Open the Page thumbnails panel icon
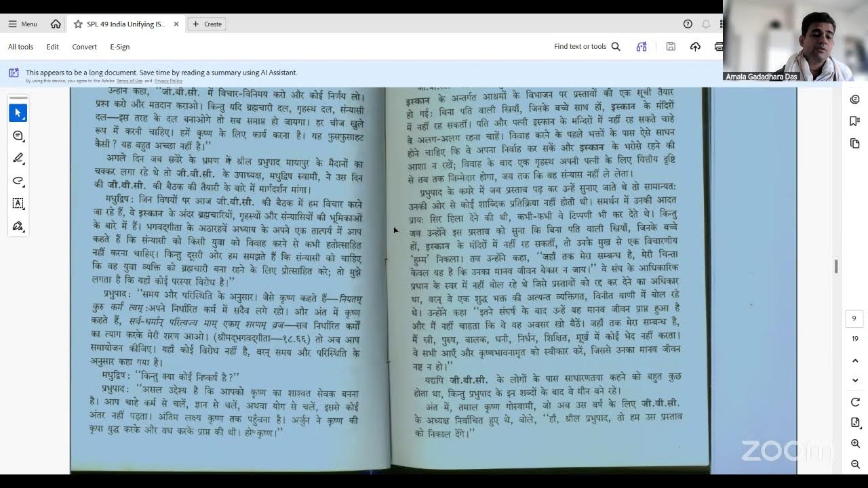The image size is (868, 488). 854,144
